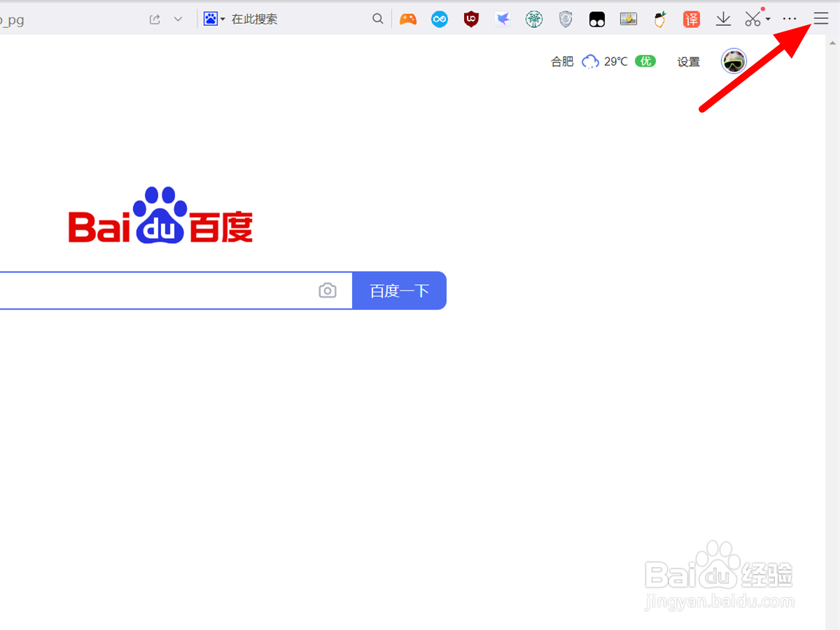Open the hamburger main menu
This screenshot has height=630, width=840.
click(820, 19)
